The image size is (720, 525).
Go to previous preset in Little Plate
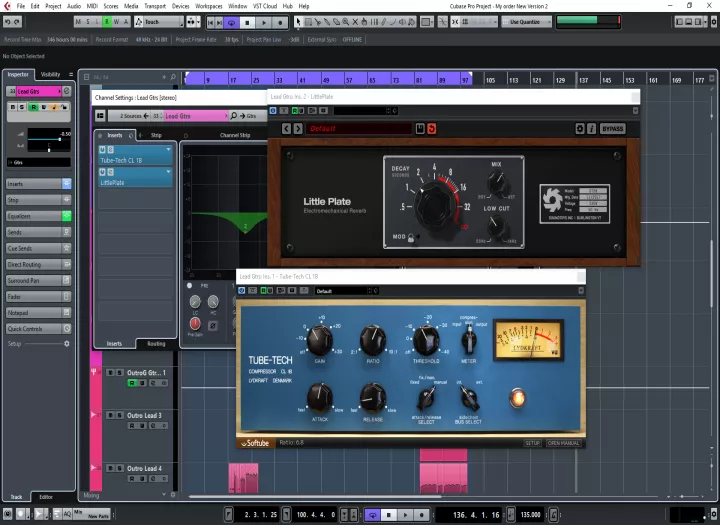(286, 129)
